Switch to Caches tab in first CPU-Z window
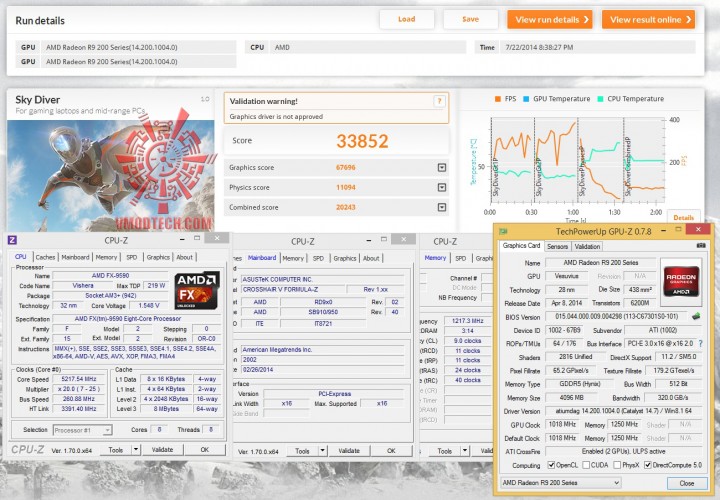This screenshot has width=720, height=500. point(45,258)
